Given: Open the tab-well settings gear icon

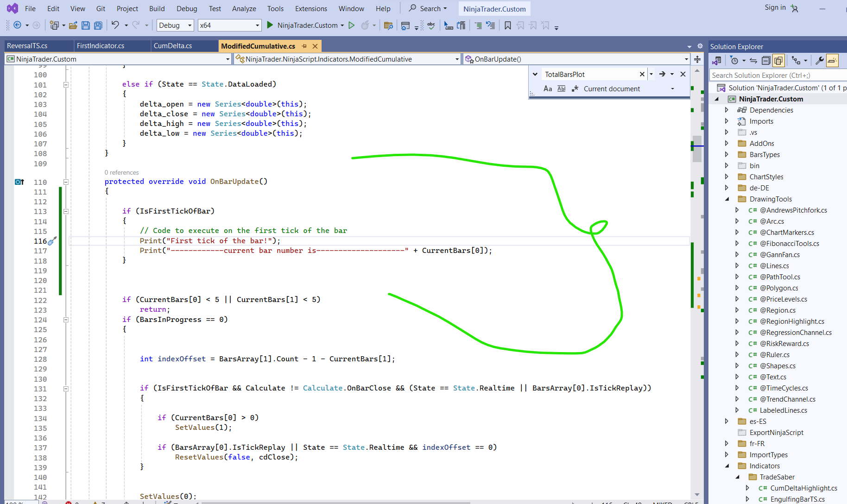Looking at the screenshot, I should click(700, 46).
